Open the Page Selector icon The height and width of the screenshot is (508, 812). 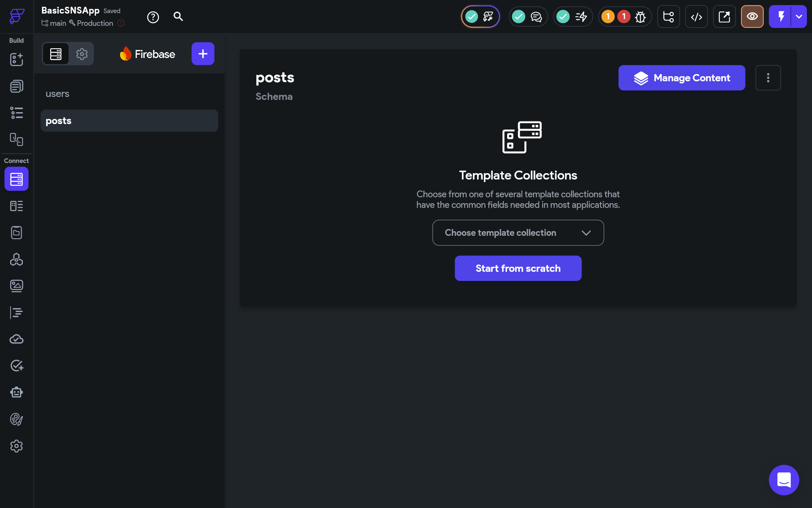pos(16,86)
